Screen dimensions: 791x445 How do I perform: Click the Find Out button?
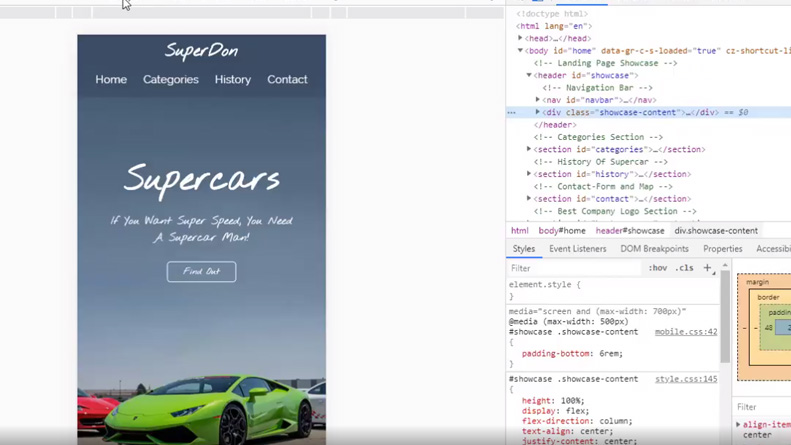[201, 271]
